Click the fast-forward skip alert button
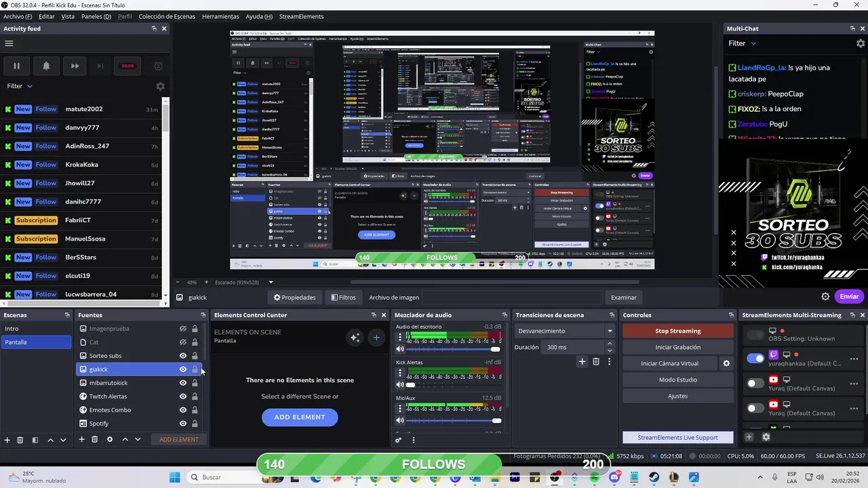The image size is (868, 488). (x=75, y=66)
